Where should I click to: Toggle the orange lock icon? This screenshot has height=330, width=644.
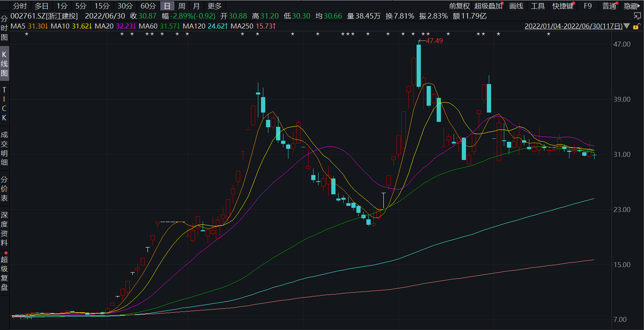coord(637,26)
